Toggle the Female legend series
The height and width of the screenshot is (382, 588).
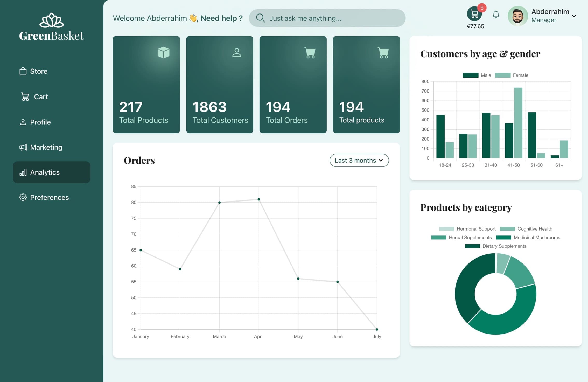[512, 75]
